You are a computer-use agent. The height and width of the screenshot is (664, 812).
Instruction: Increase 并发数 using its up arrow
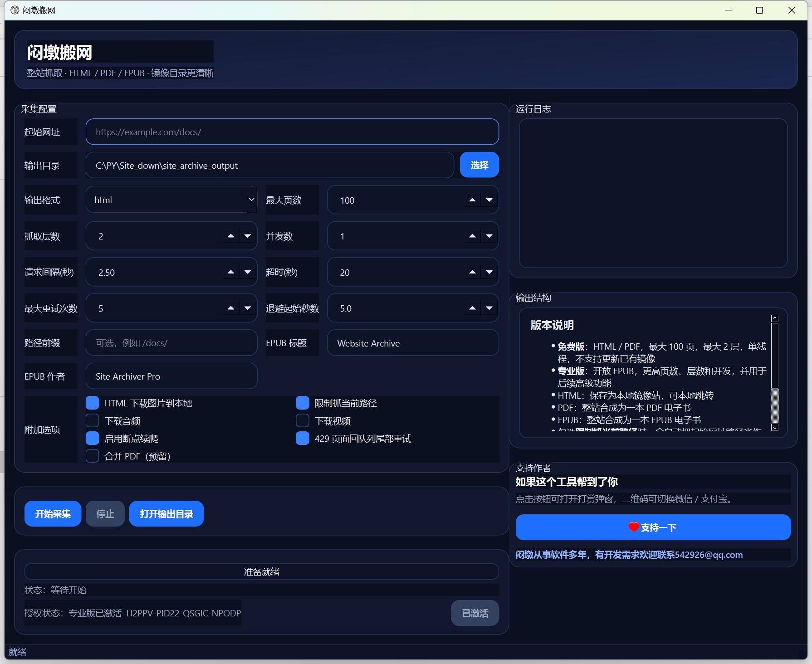click(x=472, y=235)
